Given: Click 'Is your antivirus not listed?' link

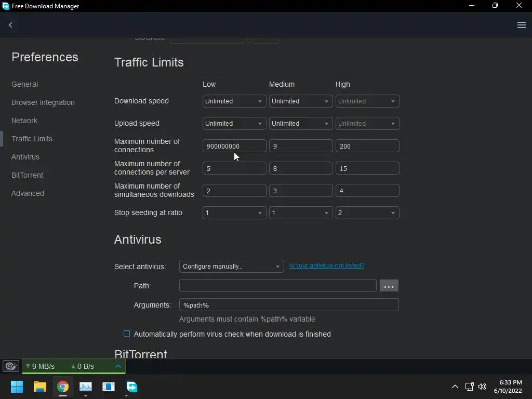Looking at the screenshot, I should pyautogui.click(x=327, y=265).
